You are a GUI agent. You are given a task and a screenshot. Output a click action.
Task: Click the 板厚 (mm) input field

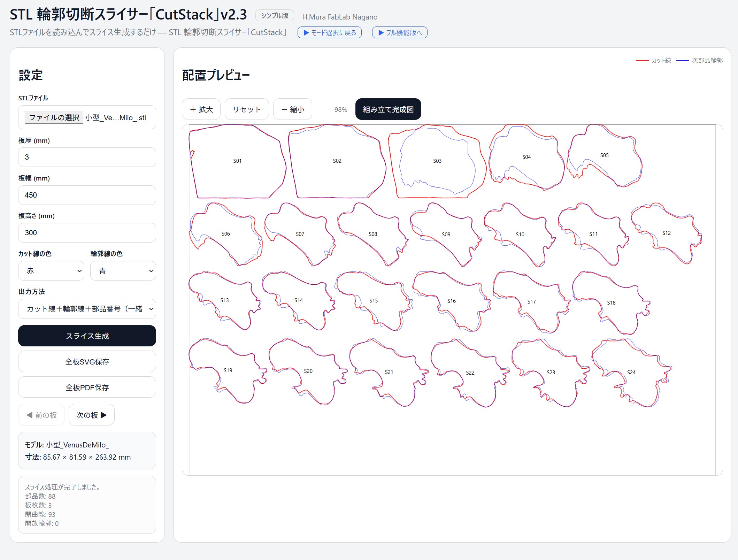click(87, 157)
